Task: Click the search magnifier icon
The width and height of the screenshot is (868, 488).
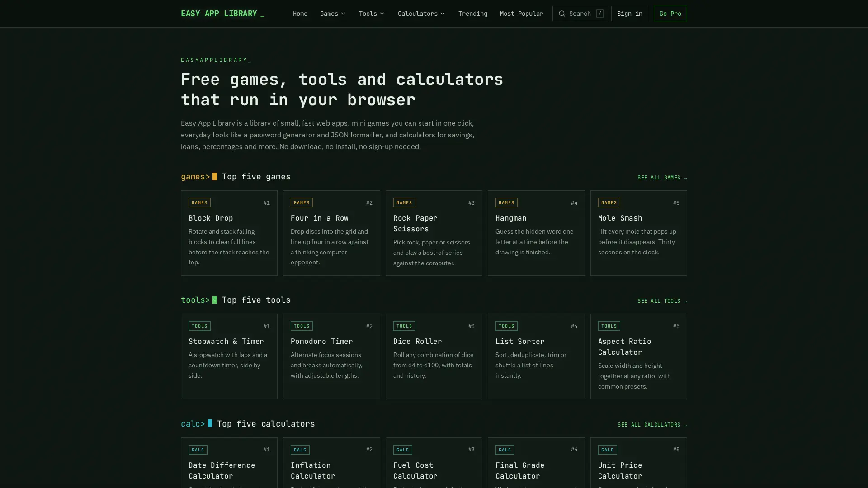Action: 561,14
